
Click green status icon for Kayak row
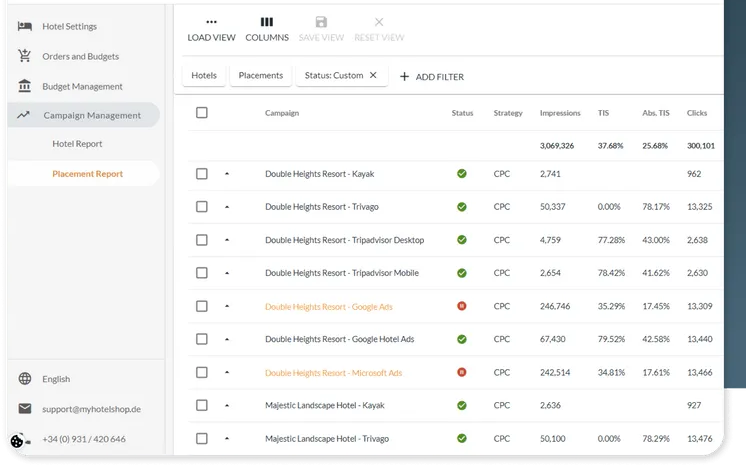461,174
